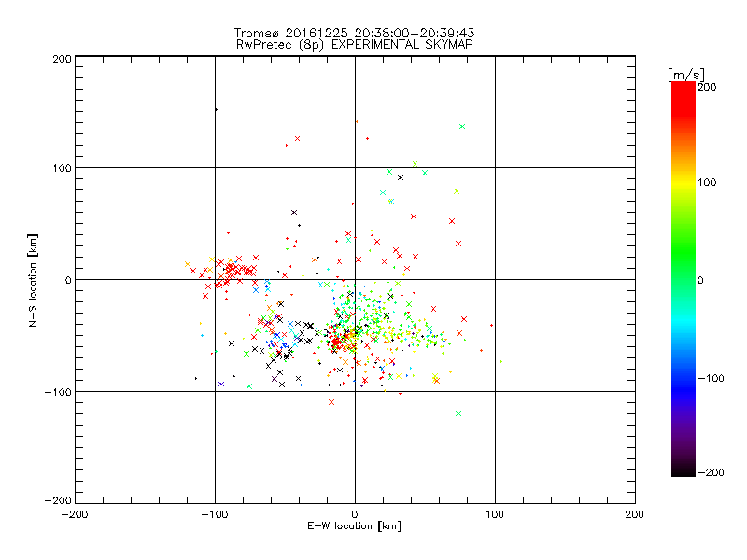
Task: Click the topmost green cross marker in the plot
Action: pyautogui.click(x=462, y=127)
